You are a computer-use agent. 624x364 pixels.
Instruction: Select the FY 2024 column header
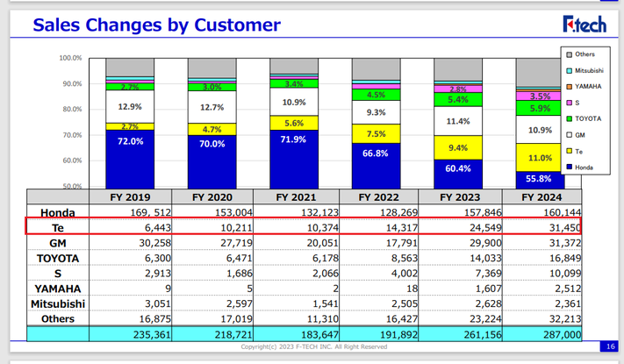(542, 197)
